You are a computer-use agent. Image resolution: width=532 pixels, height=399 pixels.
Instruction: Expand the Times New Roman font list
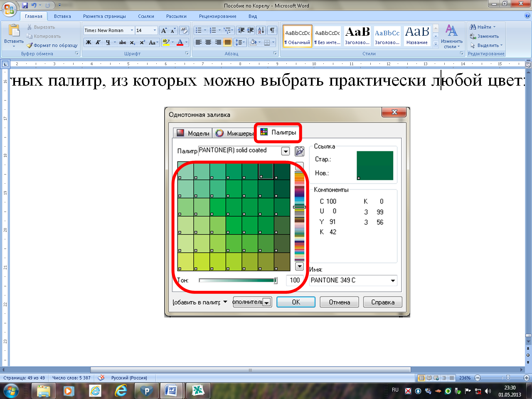pyautogui.click(x=132, y=30)
